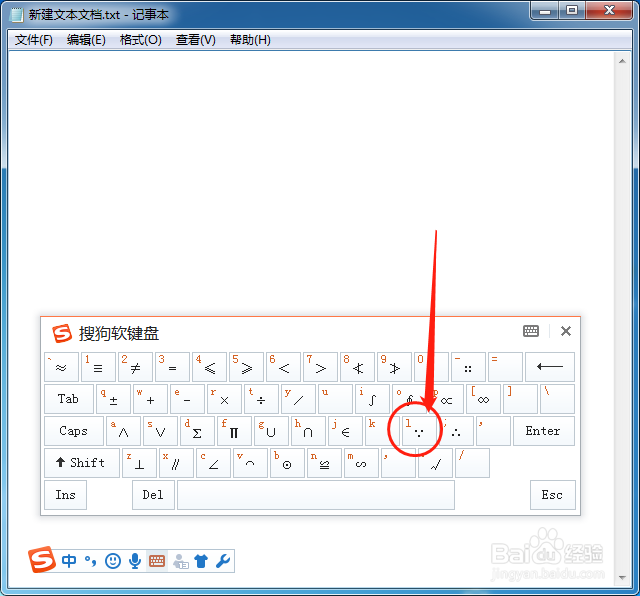Screen dimensions: 640x596
Task: Click the ∴ therefore key
Action: [456, 431]
